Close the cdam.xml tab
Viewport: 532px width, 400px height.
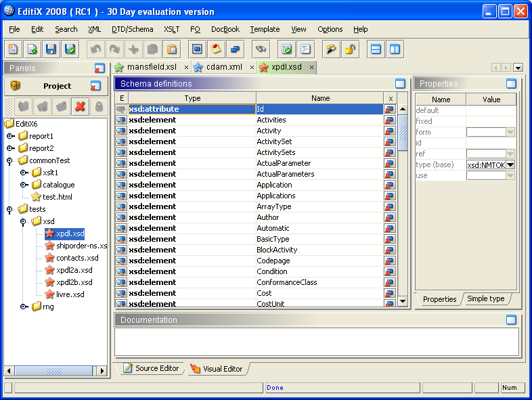(252, 68)
